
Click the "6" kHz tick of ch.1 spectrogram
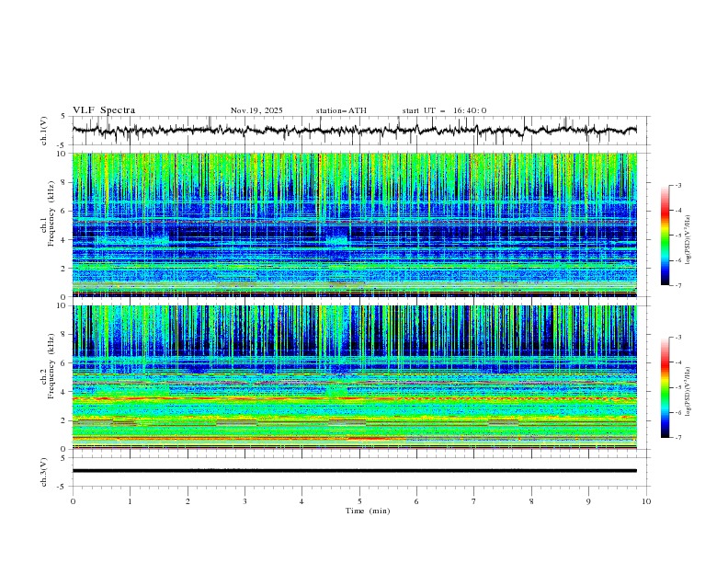pos(63,211)
